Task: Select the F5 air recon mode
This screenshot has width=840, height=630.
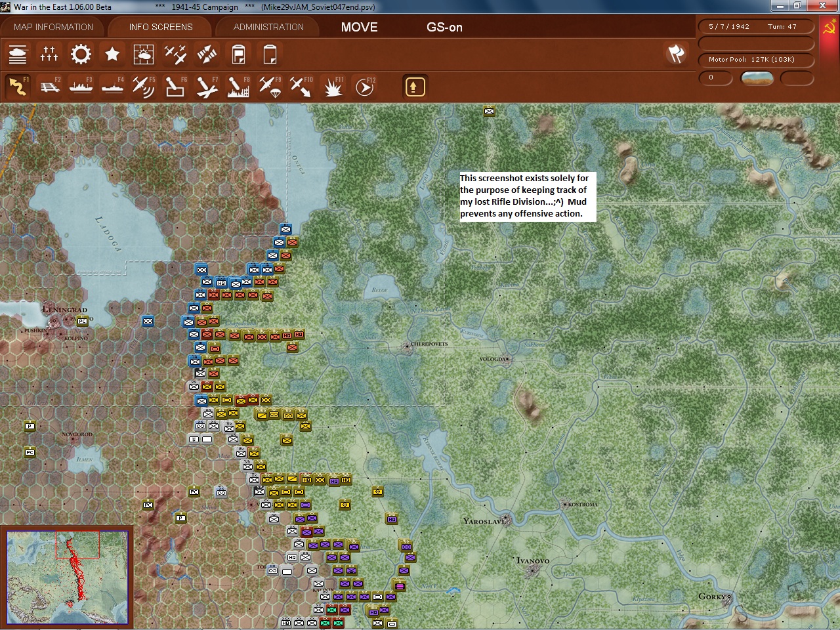Action: pos(144,86)
